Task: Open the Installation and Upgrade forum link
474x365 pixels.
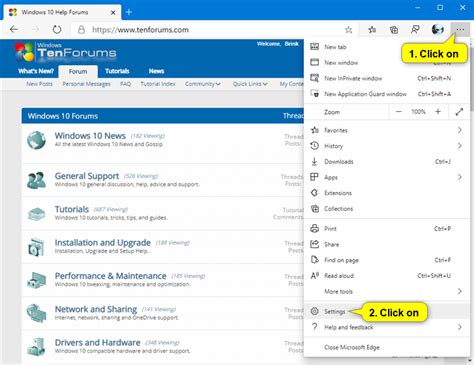Action: [x=103, y=242]
